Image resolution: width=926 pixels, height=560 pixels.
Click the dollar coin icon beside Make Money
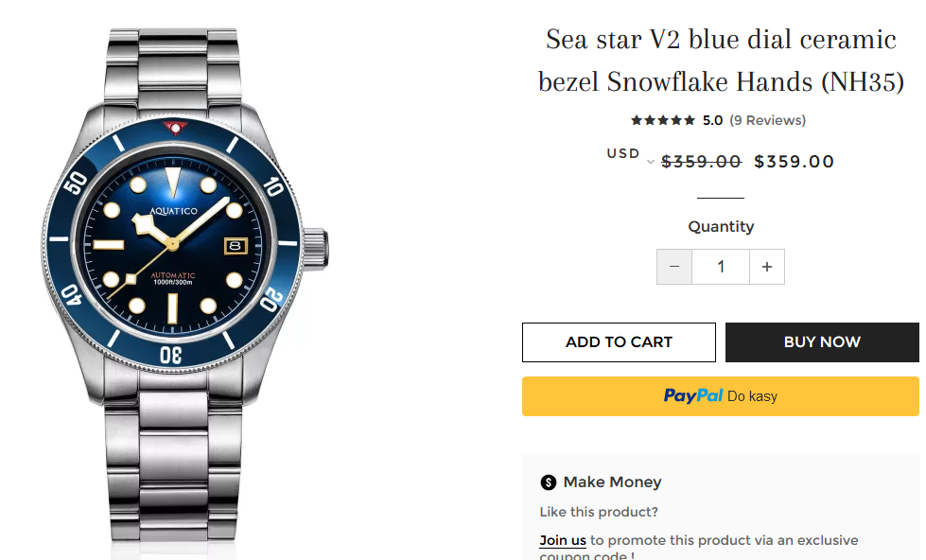tap(549, 482)
